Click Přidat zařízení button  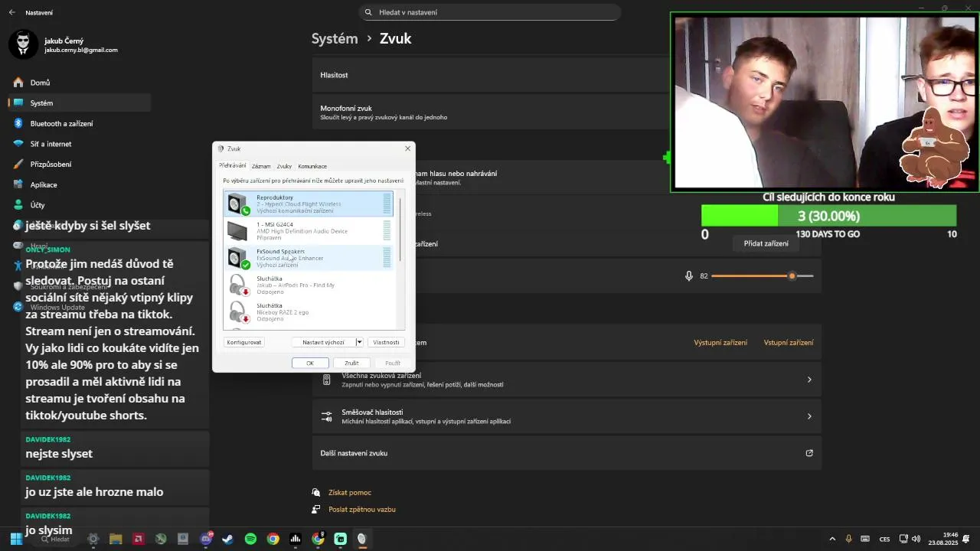[766, 243]
